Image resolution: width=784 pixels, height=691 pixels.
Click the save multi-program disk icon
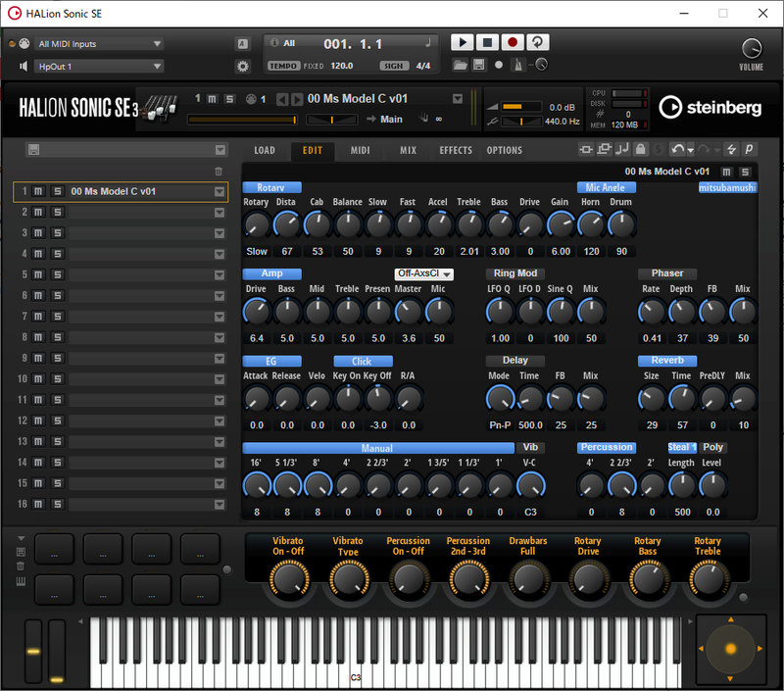(33, 150)
